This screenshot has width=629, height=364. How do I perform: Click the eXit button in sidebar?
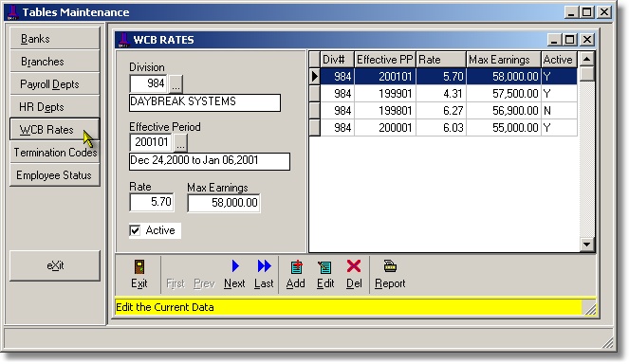(55, 265)
